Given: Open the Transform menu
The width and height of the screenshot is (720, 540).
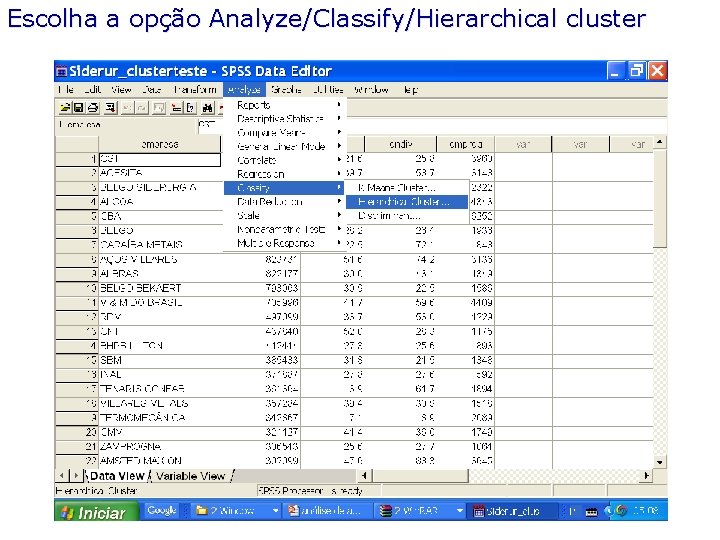Looking at the screenshot, I should [195, 90].
